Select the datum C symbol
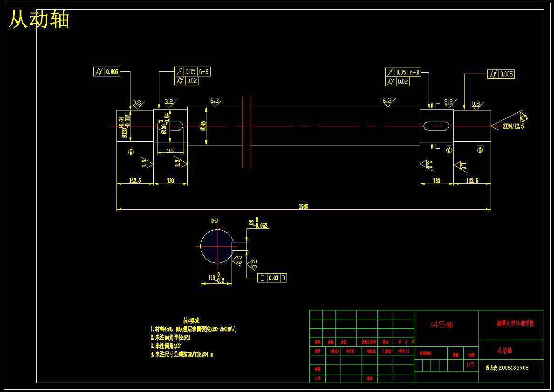The width and height of the screenshot is (554, 392). pos(449,150)
